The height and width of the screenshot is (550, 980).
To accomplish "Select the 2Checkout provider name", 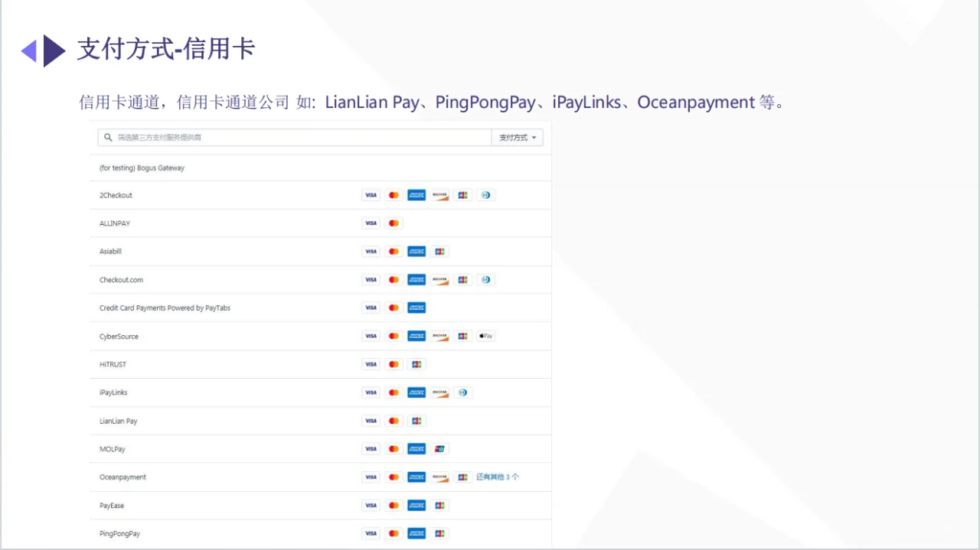I will tap(116, 195).
